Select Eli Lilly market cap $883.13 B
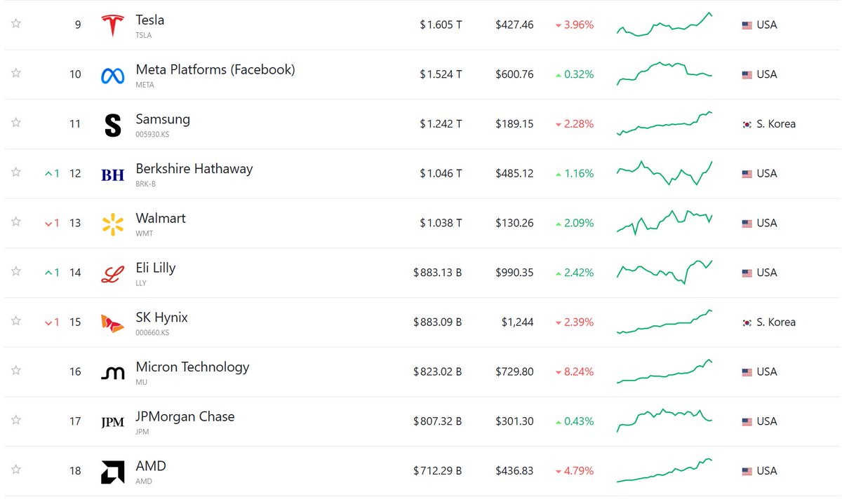The width and height of the screenshot is (842, 504). (x=437, y=273)
